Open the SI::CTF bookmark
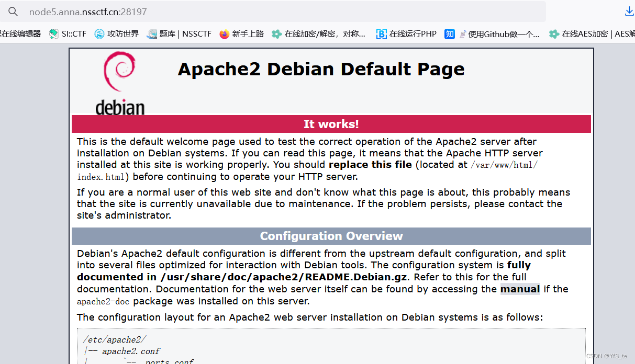Screen dimensions: 635x364 68,34
